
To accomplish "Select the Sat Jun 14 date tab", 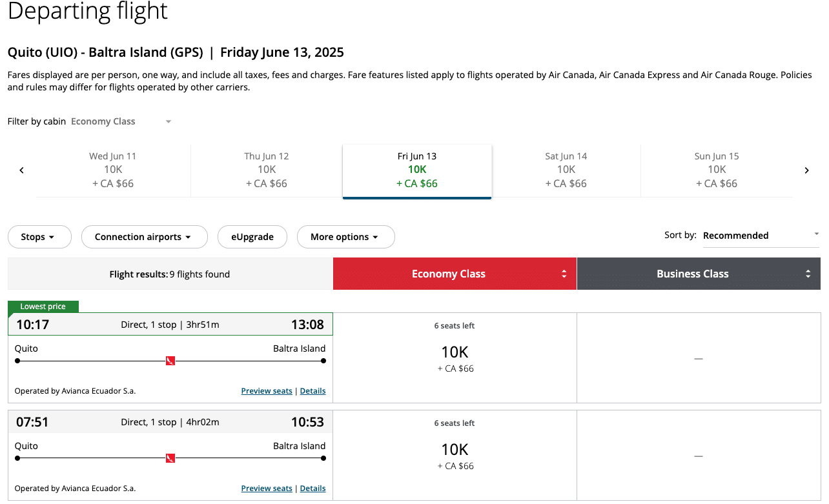I will (x=566, y=170).
